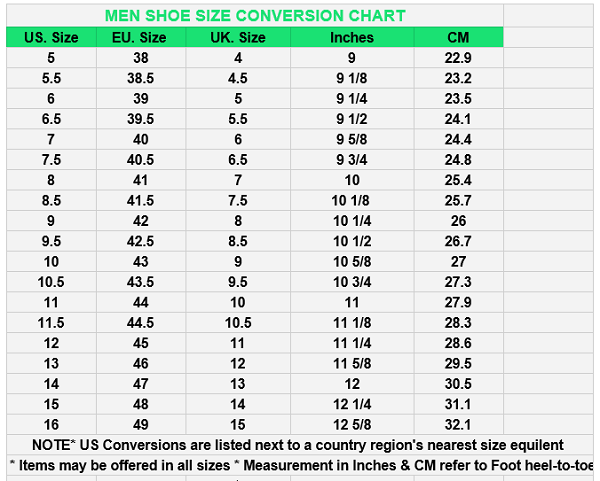Click the UK. Size column header
This screenshot has height=481, width=600.
click(x=238, y=37)
